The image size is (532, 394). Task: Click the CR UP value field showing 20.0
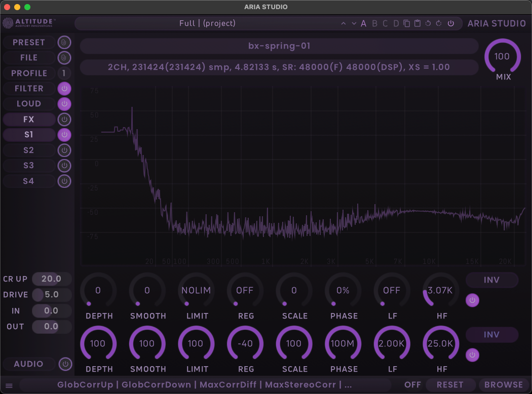pos(51,279)
